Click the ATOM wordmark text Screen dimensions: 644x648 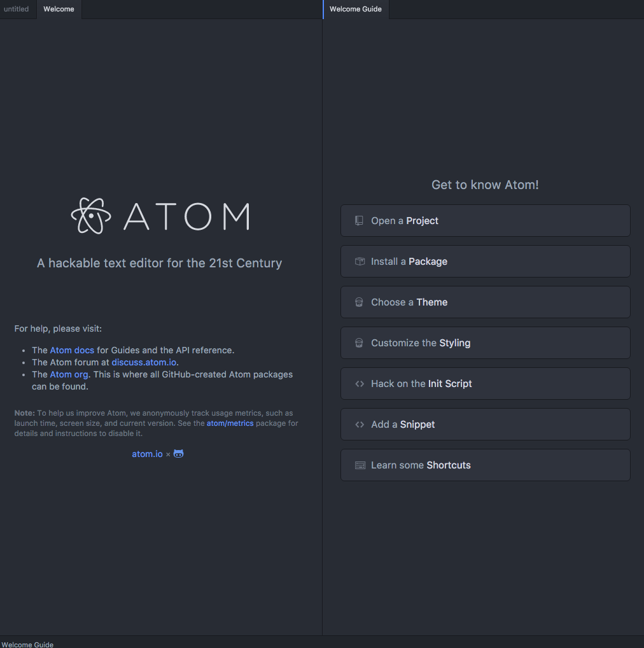(186, 216)
